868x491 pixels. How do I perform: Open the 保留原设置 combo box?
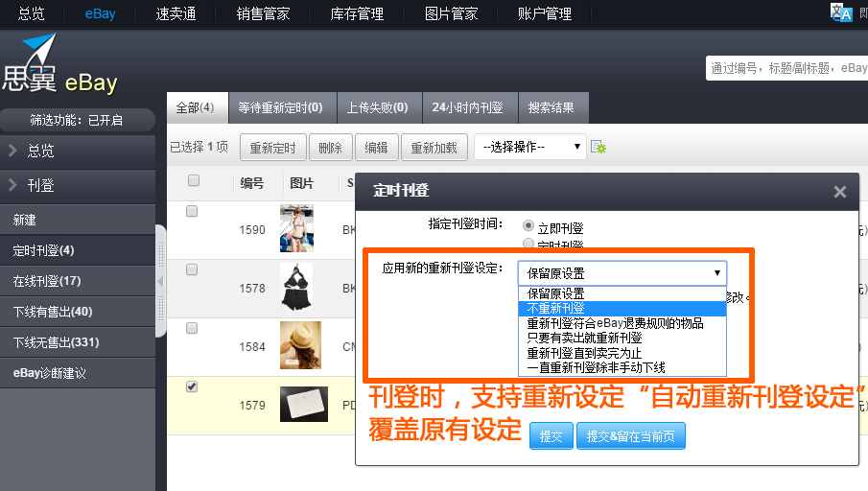point(622,273)
